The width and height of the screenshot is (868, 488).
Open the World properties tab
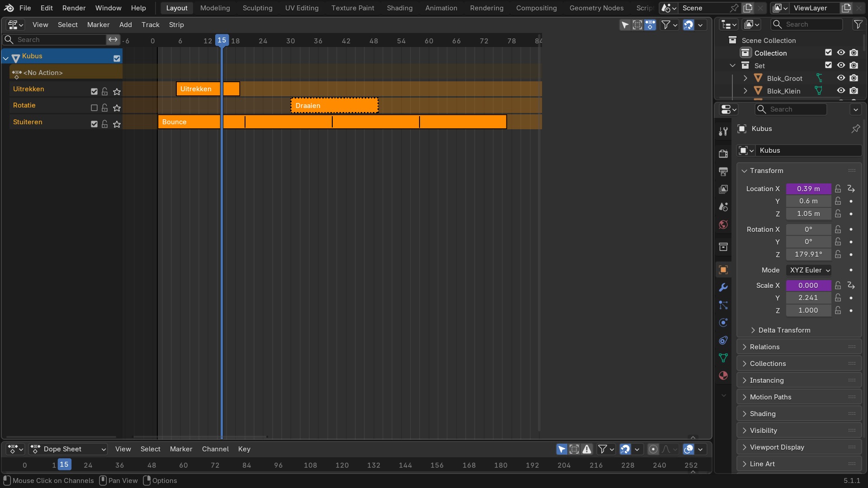(x=723, y=225)
